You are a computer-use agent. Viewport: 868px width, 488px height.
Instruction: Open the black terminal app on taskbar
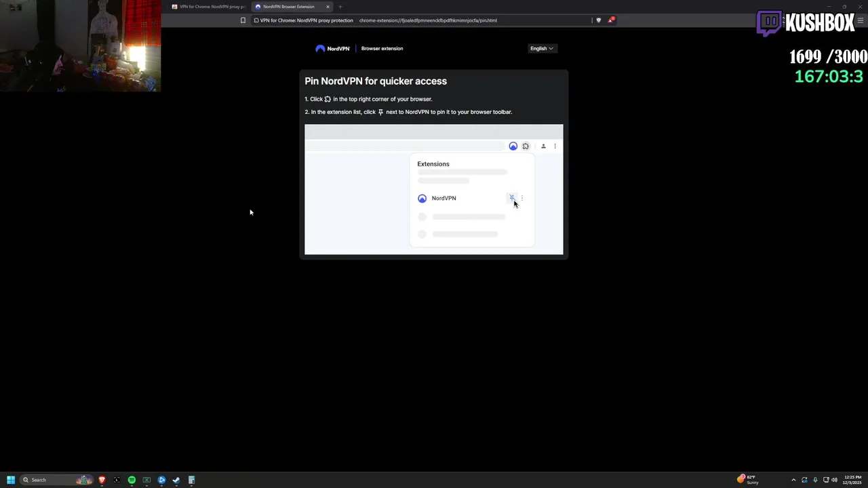tap(117, 480)
